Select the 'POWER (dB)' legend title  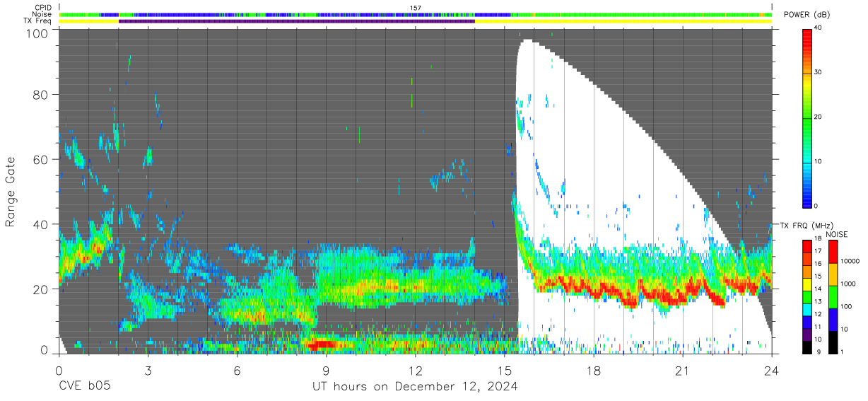pyautogui.click(x=807, y=16)
